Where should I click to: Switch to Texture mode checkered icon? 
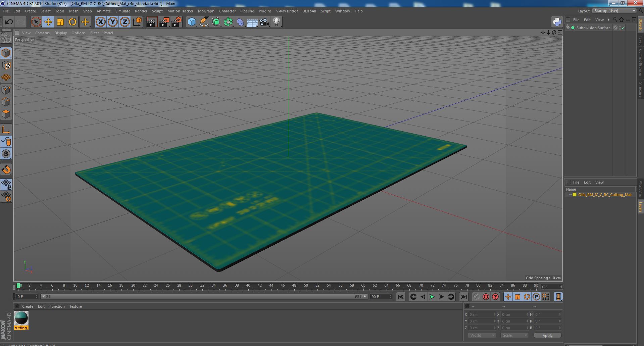[x=6, y=65]
